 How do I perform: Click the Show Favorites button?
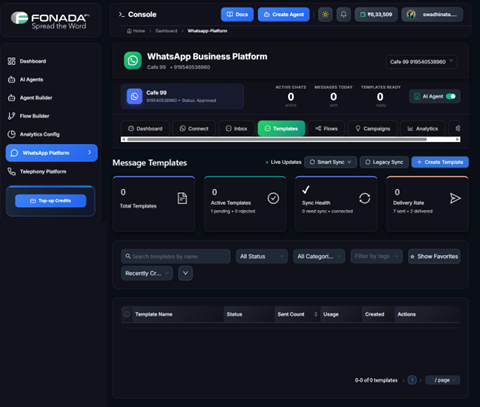click(x=434, y=256)
